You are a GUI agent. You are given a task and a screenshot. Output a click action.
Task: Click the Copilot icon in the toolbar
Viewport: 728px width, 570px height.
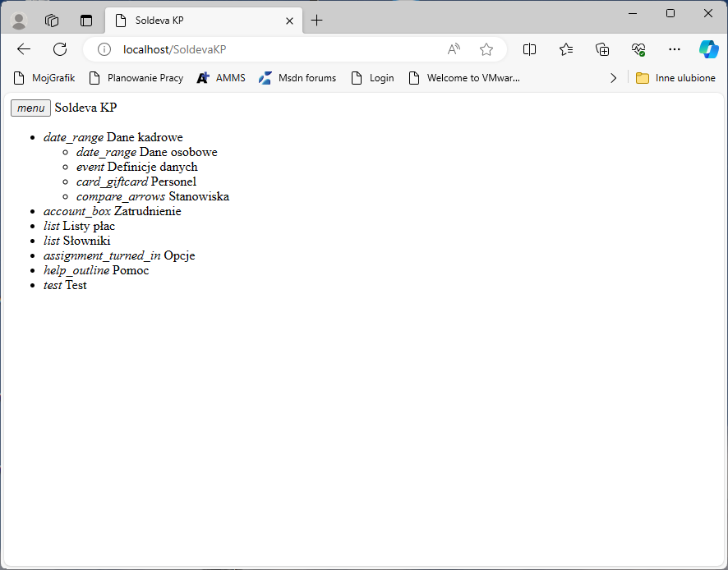708,49
